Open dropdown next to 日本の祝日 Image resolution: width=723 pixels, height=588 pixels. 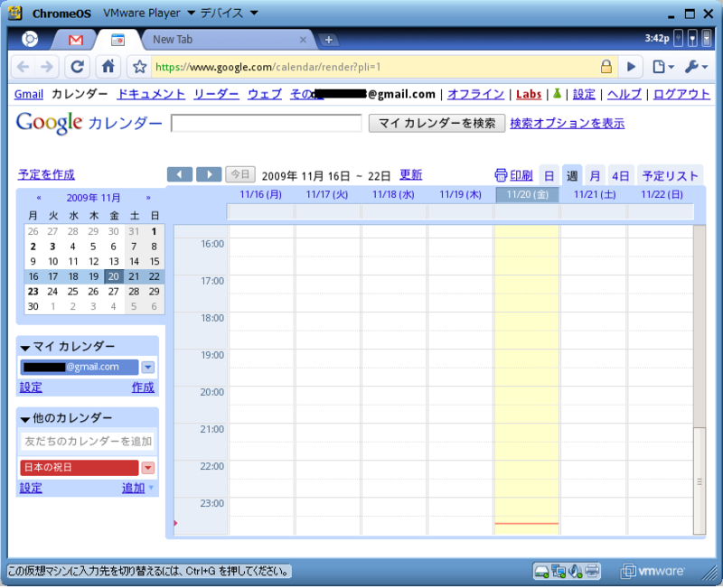[147, 468]
